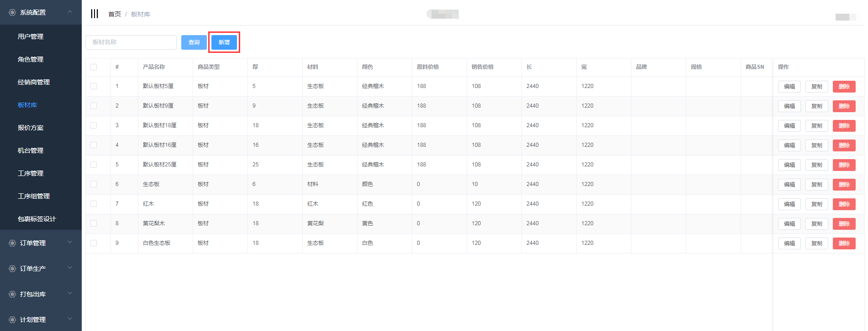868x331 pixels.
Task: Collapse the 系统配置 menu chevron
Action: [x=70, y=12]
